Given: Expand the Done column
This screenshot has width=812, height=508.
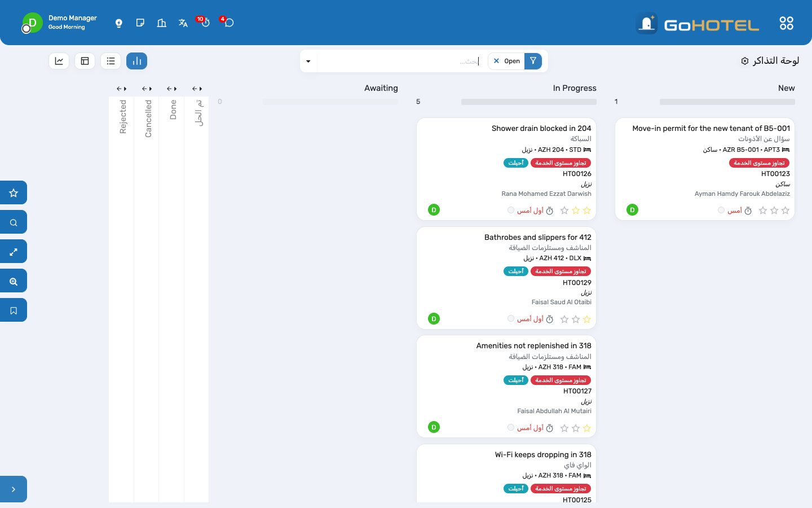Looking at the screenshot, I should pos(172,89).
